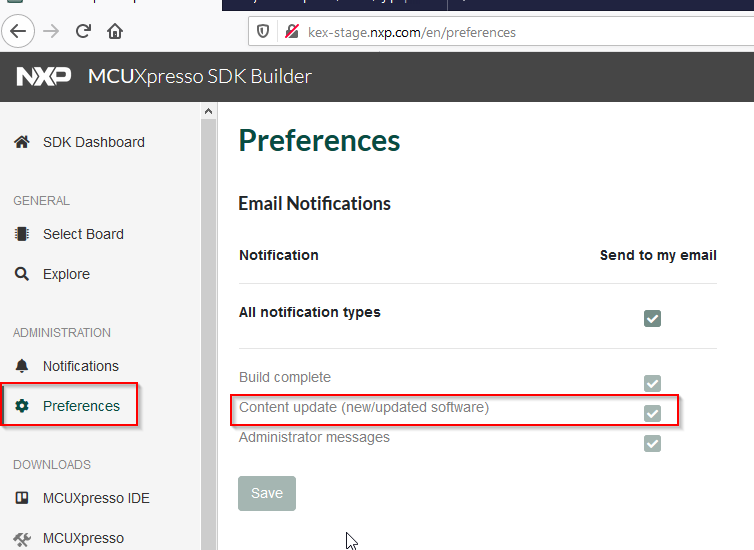The height and width of the screenshot is (550, 754).
Task: Click the SDK Dashboard house icon
Action: click(22, 142)
